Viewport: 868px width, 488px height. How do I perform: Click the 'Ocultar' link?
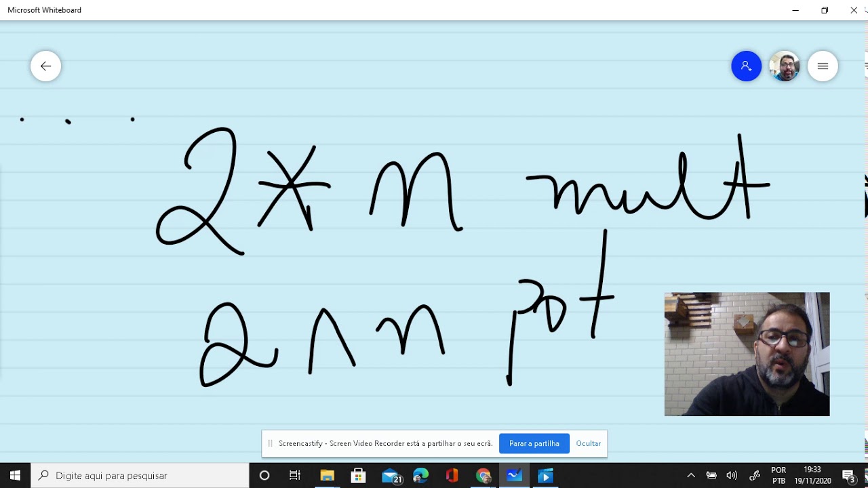pyautogui.click(x=589, y=443)
